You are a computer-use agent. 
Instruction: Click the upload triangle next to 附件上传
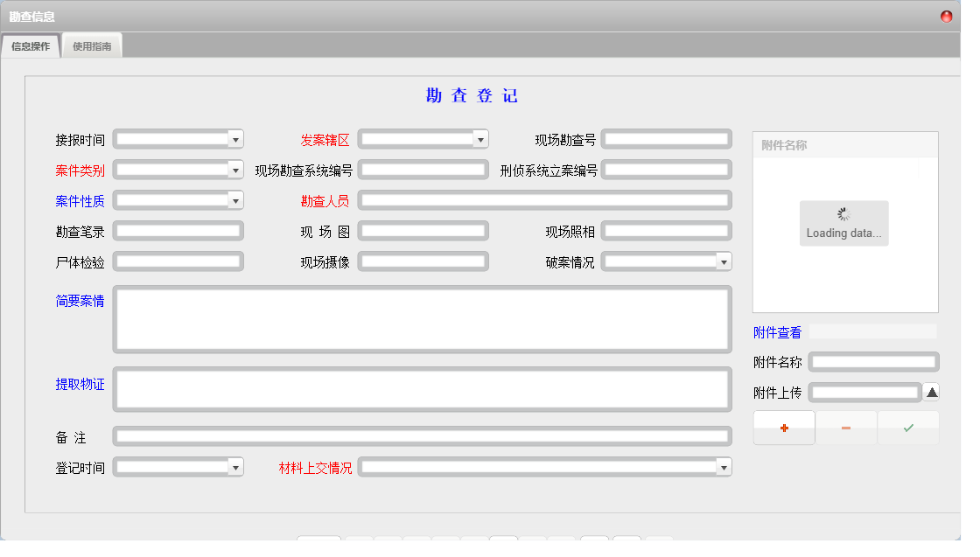click(929, 392)
